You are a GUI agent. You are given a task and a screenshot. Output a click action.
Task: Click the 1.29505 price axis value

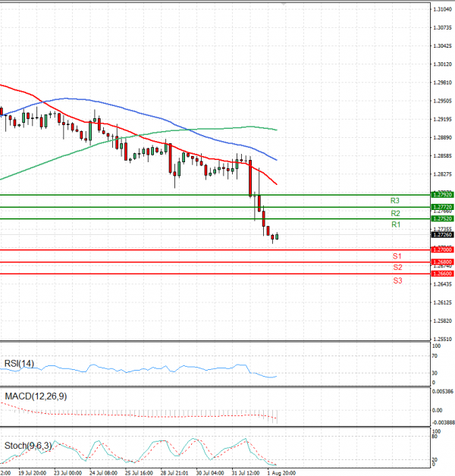coord(443,101)
